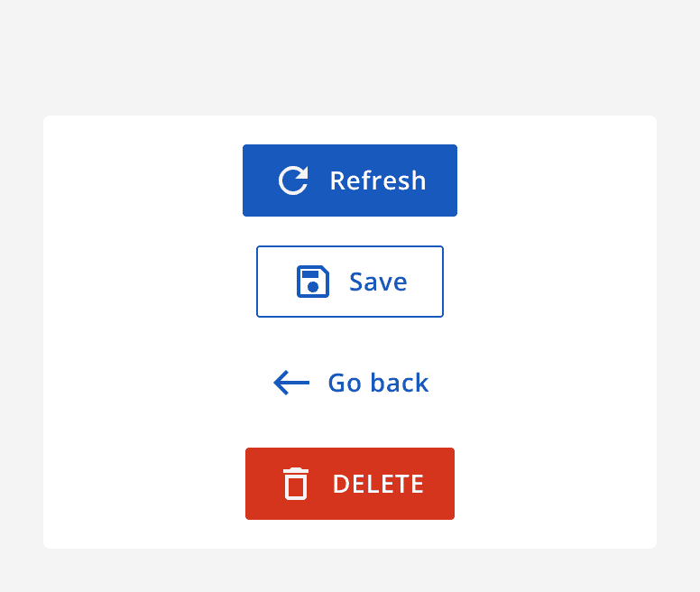
Task: Click the floppy disk save icon
Action: (x=312, y=282)
